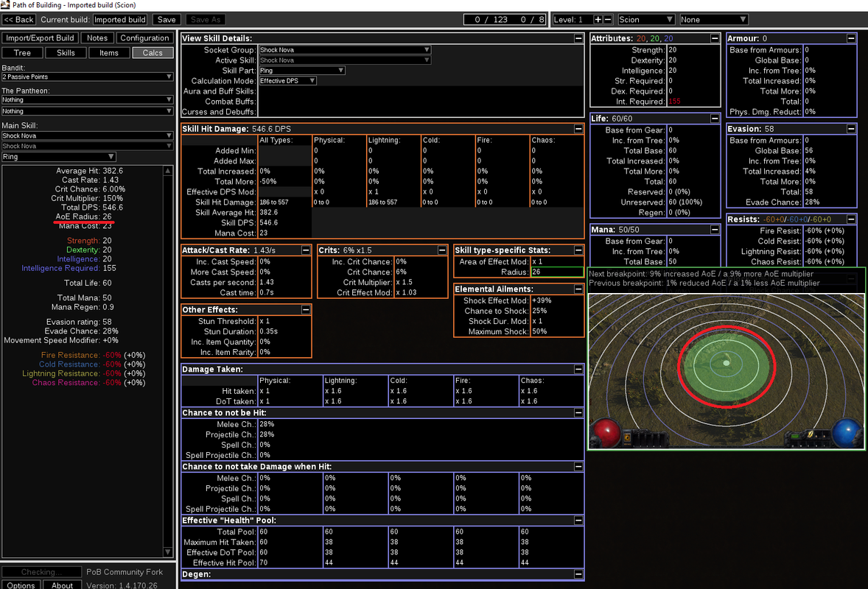Click the Int. Required value 155
Viewport: 868px width, 589px height.
(x=675, y=102)
